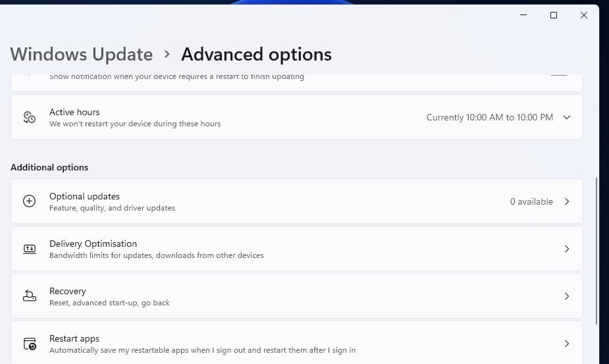Open the Recovery chevron arrow

tap(567, 296)
